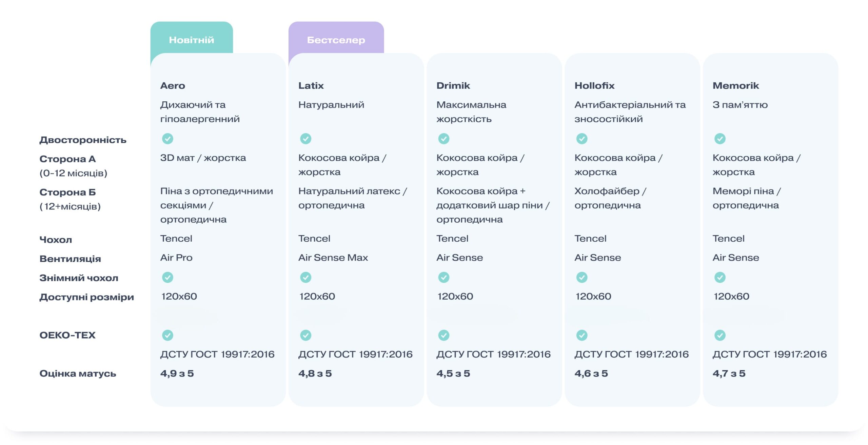Open the Drimik mattress heading
This screenshot has width=868, height=445.
coord(453,85)
